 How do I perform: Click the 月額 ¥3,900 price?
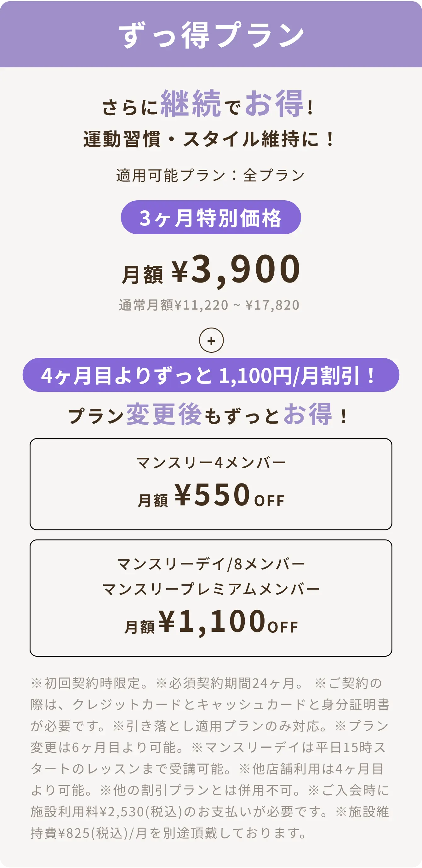click(x=211, y=270)
